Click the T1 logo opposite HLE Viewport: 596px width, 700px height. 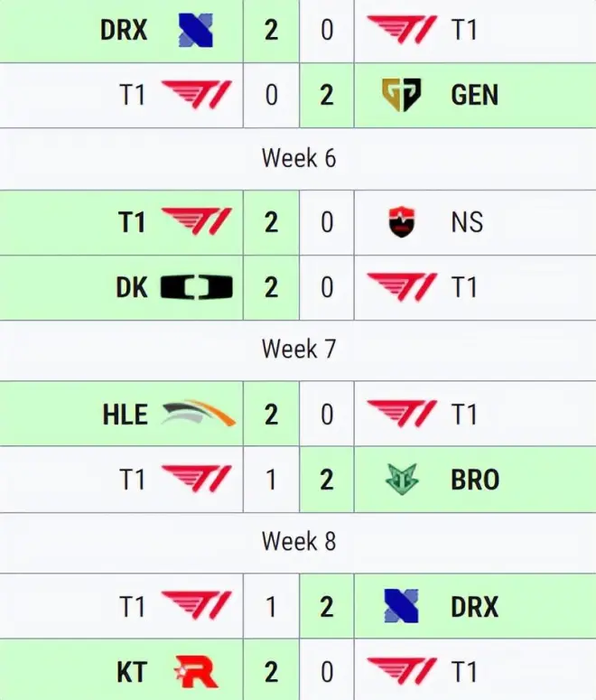click(402, 415)
